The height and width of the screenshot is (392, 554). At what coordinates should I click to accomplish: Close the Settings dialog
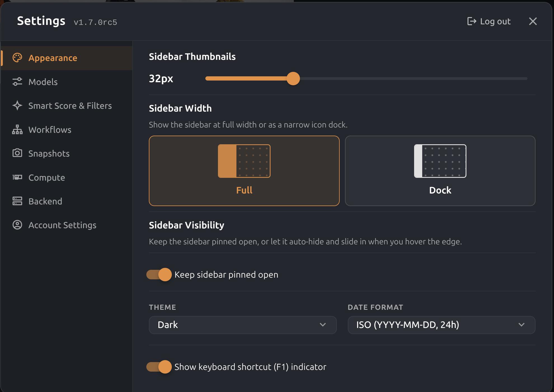[x=533, y=21]
